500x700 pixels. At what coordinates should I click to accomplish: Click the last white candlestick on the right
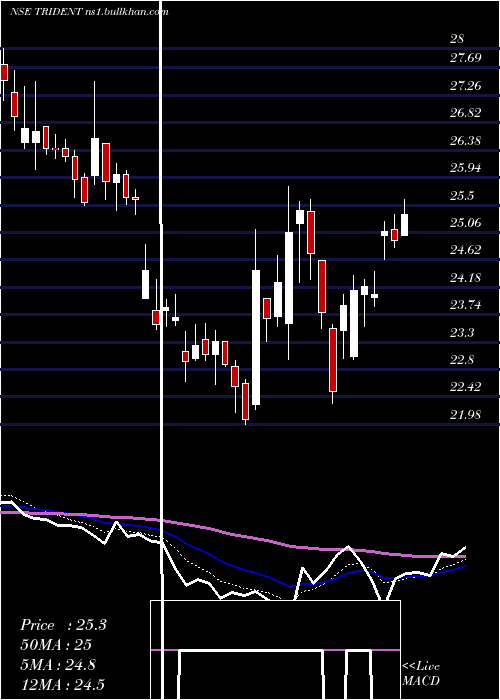pos(404,225)
